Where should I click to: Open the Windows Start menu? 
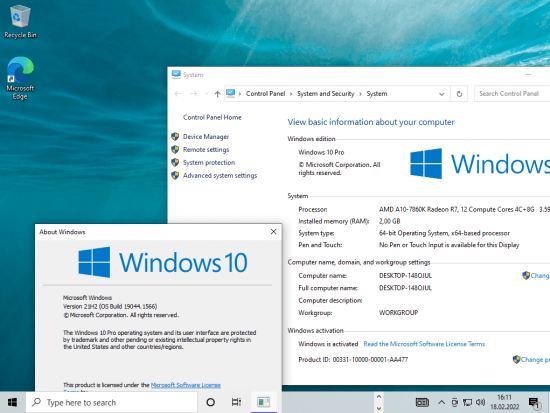point(13,402)
